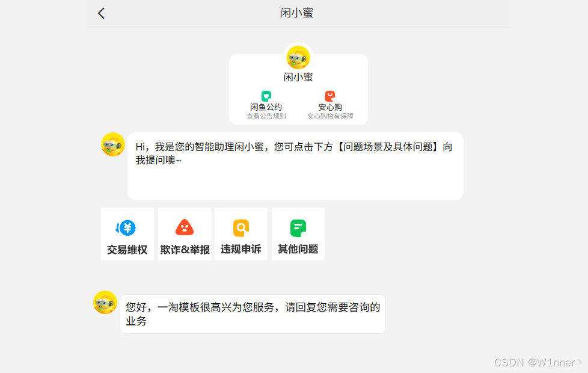Select the 欺诈&举报 label
The width and height of the screenshot is (588, 373).
tap(185, 250)
